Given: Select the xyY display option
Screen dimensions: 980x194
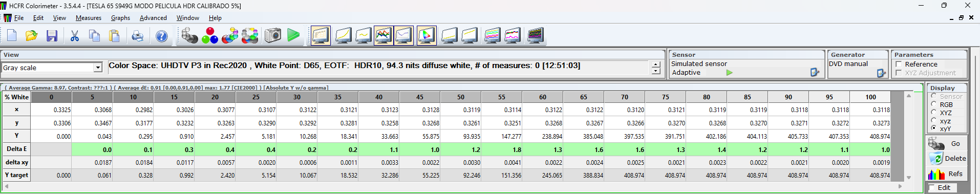Looking at the screenshot, I should point(933,128).
